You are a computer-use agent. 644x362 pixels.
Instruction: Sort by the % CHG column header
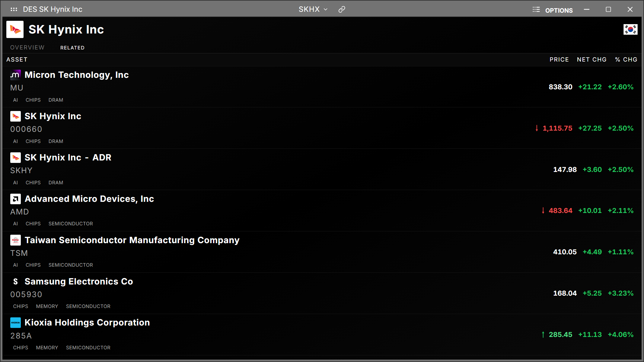tap(626, 59)
